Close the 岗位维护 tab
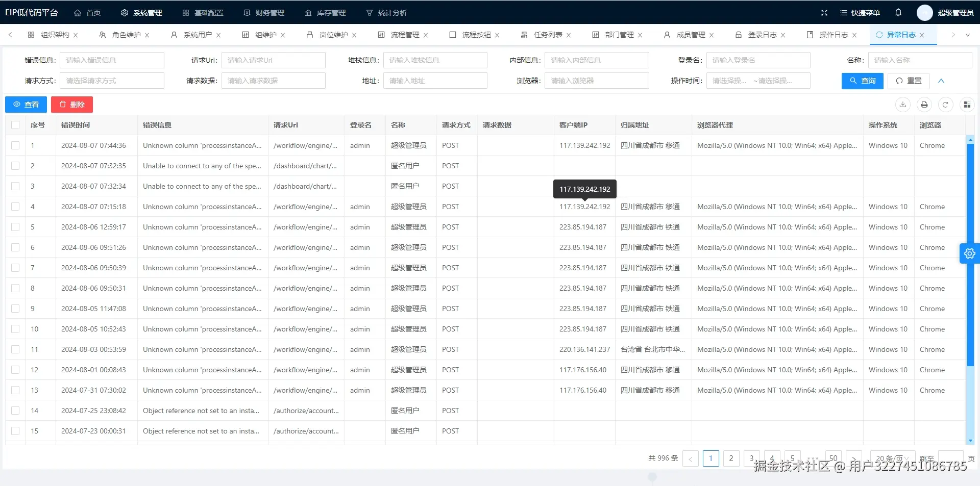This screenshot has height=486, width=980. [x=354, y=35]
